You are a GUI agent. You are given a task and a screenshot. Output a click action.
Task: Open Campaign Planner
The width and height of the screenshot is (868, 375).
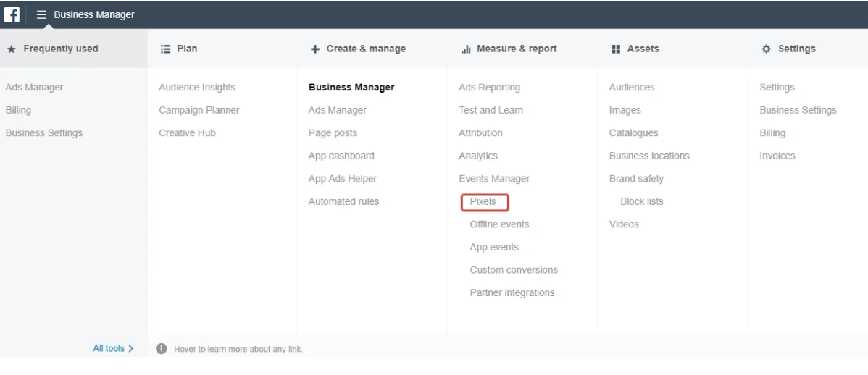pyautogui.click(x=199, y=110)
